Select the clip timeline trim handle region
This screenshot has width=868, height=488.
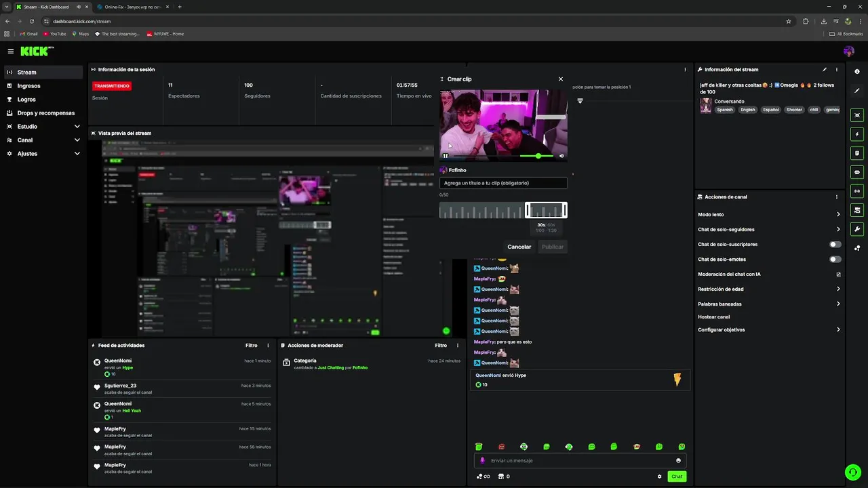coord(546,211)
